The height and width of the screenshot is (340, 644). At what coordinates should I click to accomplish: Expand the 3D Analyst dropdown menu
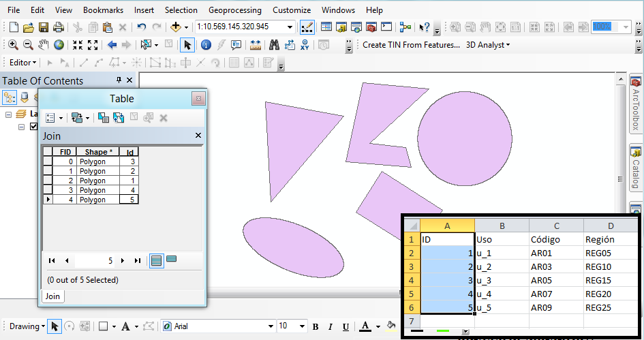pos(488,45)
